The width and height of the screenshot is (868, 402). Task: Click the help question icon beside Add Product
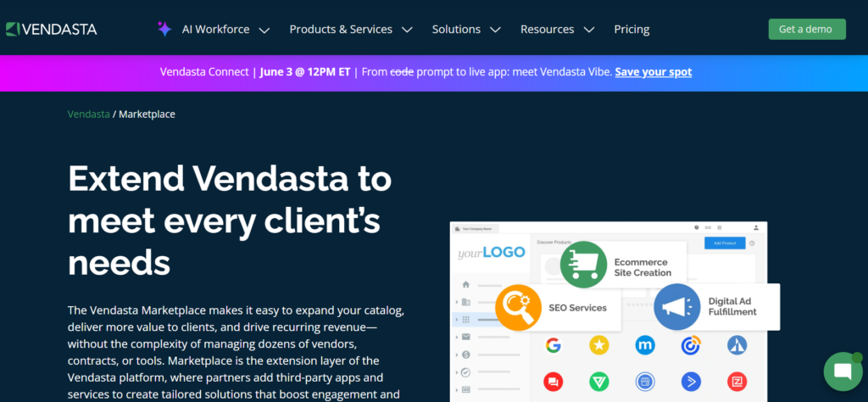click(x=752, y=243)
